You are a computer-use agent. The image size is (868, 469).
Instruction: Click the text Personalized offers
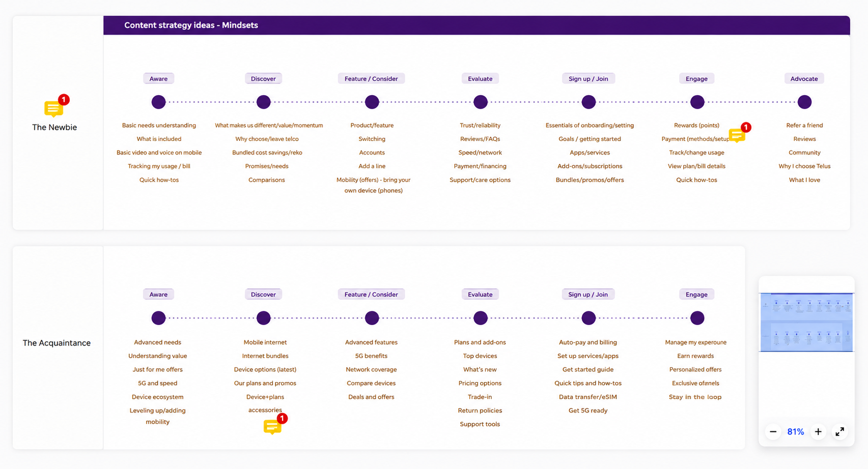695,369
